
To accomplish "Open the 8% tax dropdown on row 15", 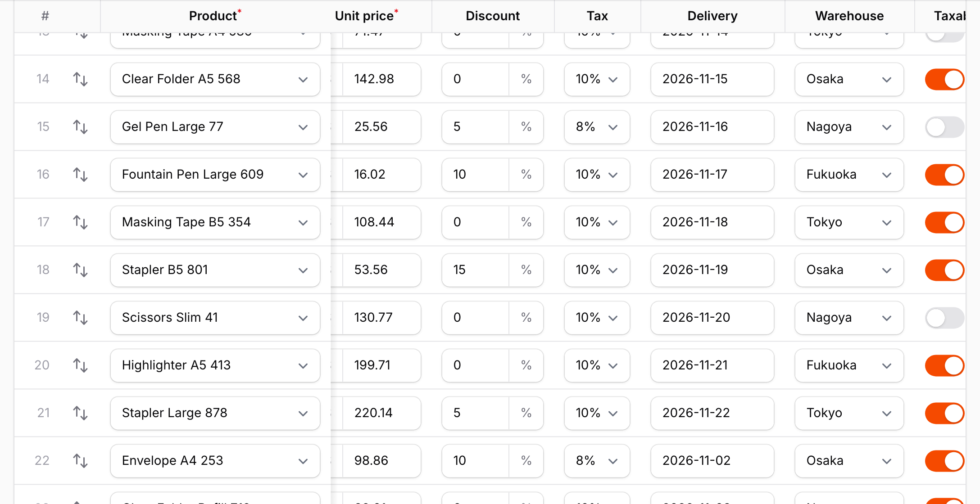I will tap(597, 127).
